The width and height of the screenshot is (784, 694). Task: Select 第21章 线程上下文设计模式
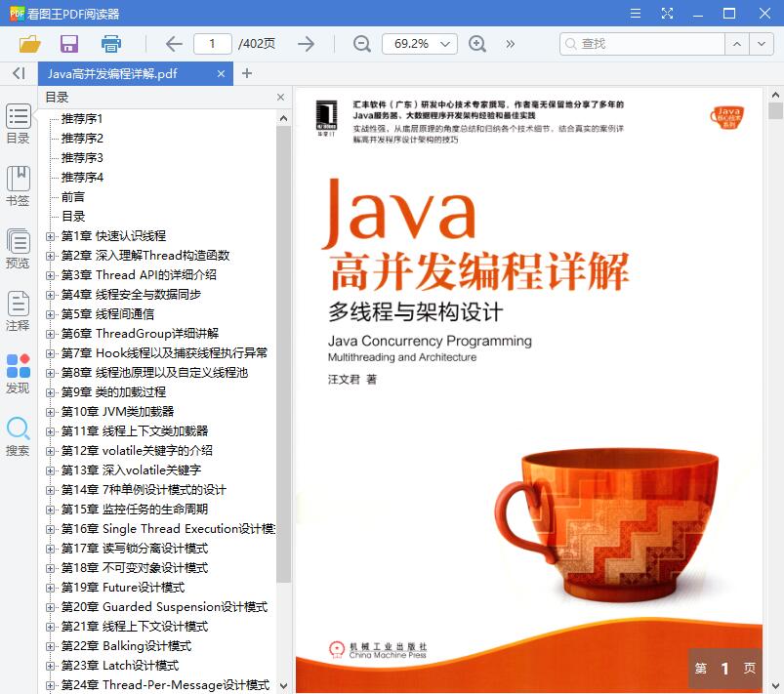(x=135, y=626)
